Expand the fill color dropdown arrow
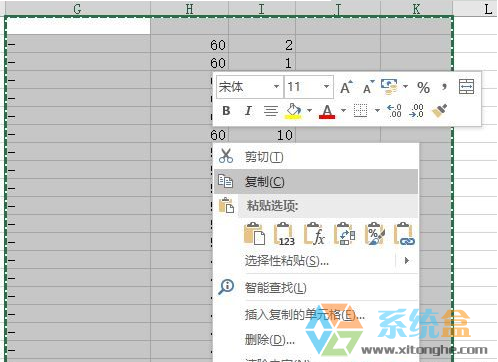Screen dimensions: 498x362 pos(309,110)
